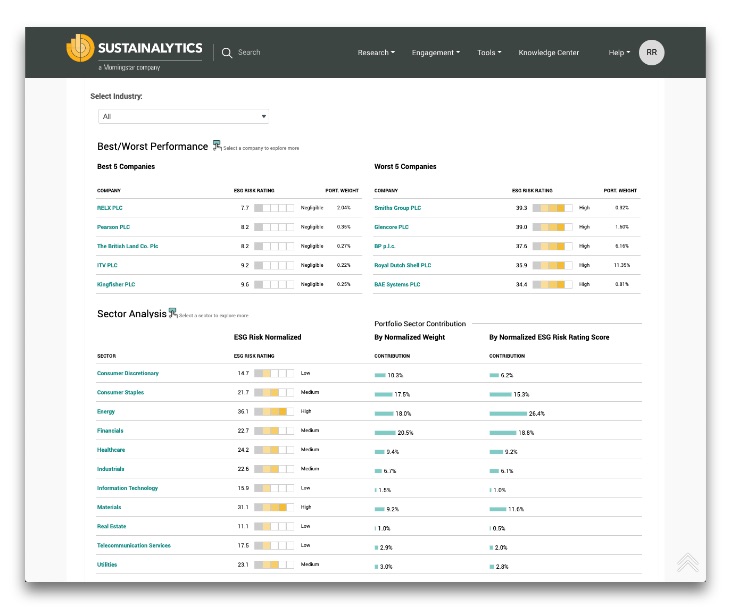This screenshot has width=730, height=612.
Task: Select the Consumer Discretionary sector
Action: point(128,373)
